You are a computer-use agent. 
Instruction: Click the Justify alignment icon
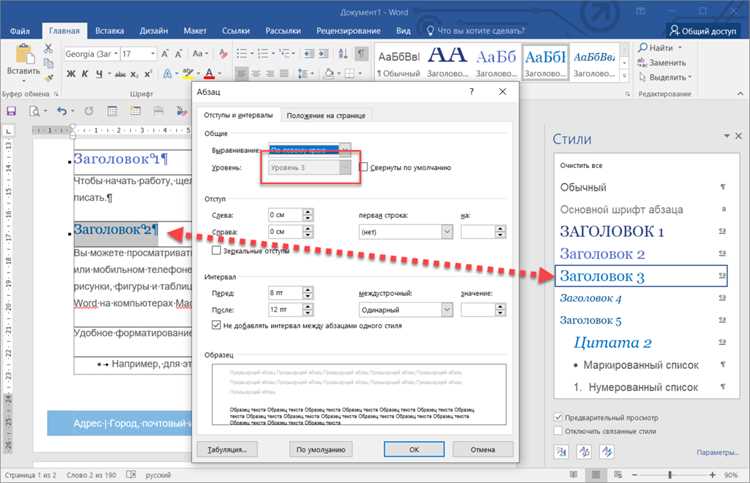pyautogui.click(x=284, y=74)
